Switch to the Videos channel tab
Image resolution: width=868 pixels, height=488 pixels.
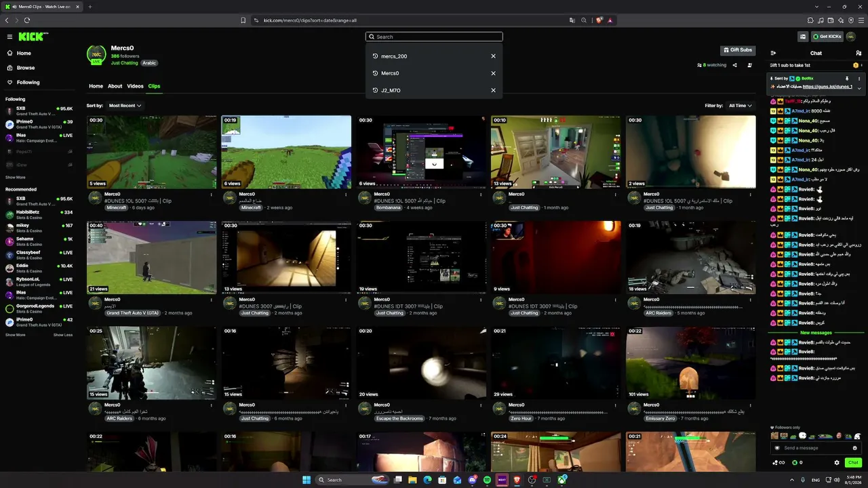[x=135, y=86]
